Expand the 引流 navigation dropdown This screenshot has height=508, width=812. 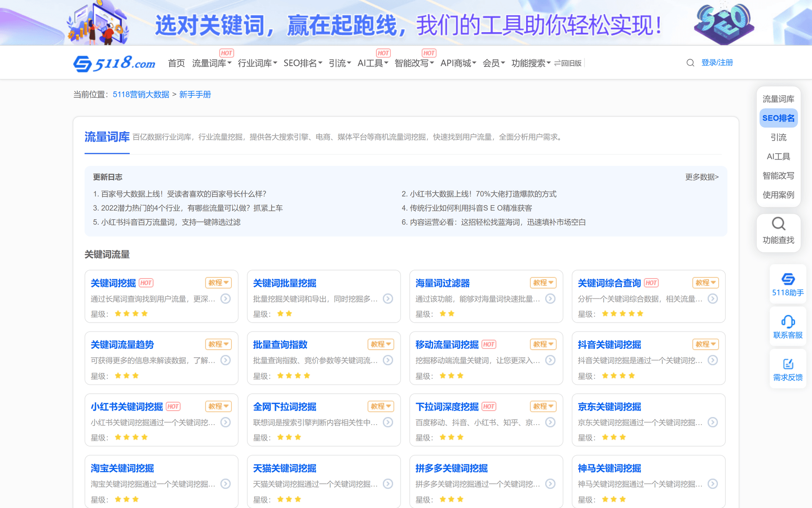pyautogui.click(x=340, y=63)
